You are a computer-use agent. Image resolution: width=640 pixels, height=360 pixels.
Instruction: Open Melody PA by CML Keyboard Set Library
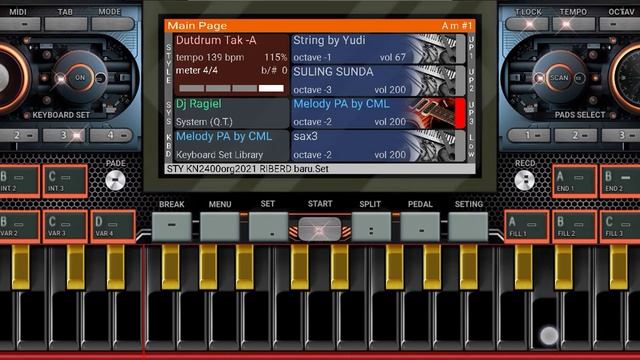(231, 146)
